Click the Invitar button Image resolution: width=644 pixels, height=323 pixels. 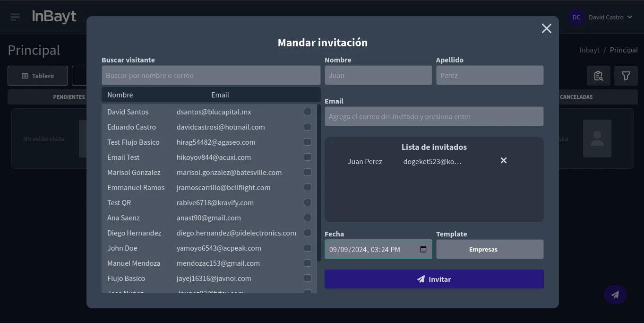pos(434,279)
